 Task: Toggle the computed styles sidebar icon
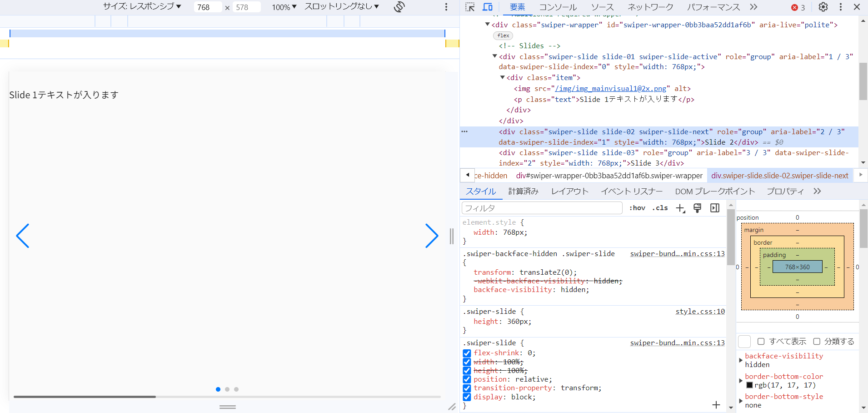715,208
